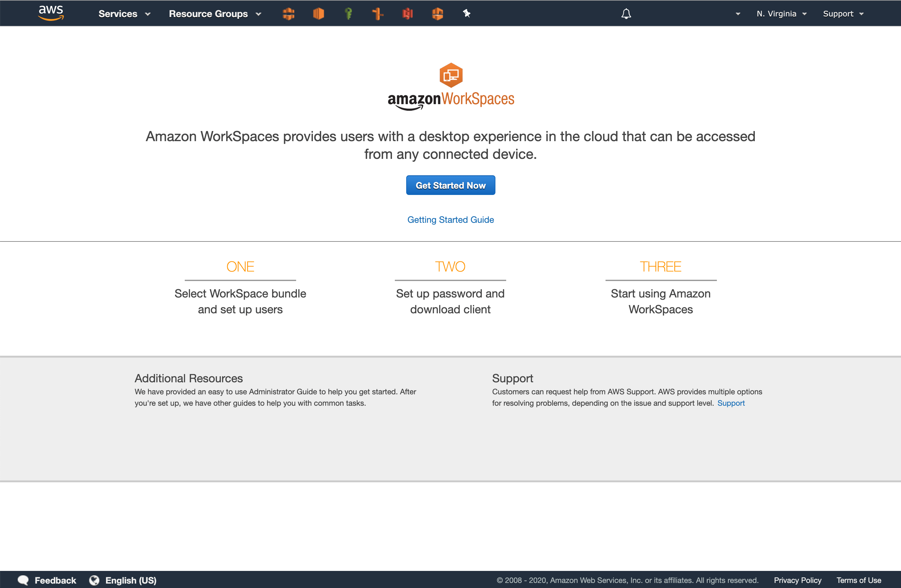Open the Support link in Support section

pyautogui.click(x=731, y=403)
